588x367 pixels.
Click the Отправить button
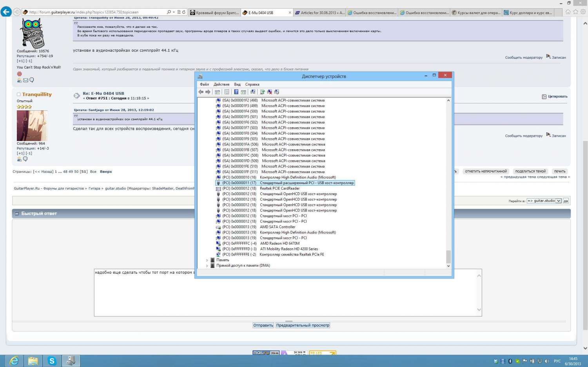coord(263,325)
